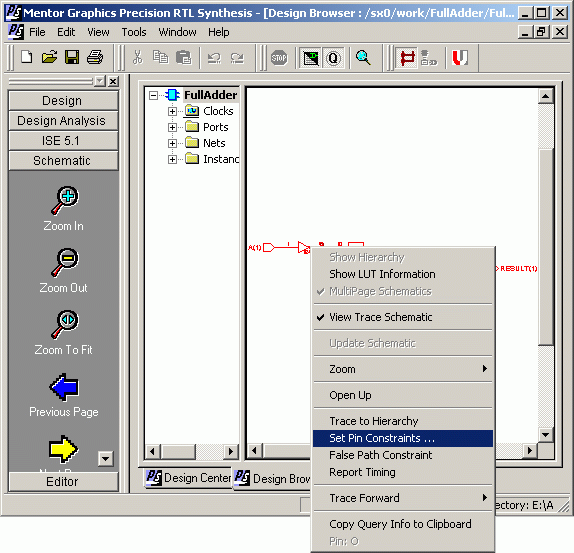The width and height of the screenshot is (574, 553).
Task: Click the Copy toolbar icon
Action: coord(160,57)
